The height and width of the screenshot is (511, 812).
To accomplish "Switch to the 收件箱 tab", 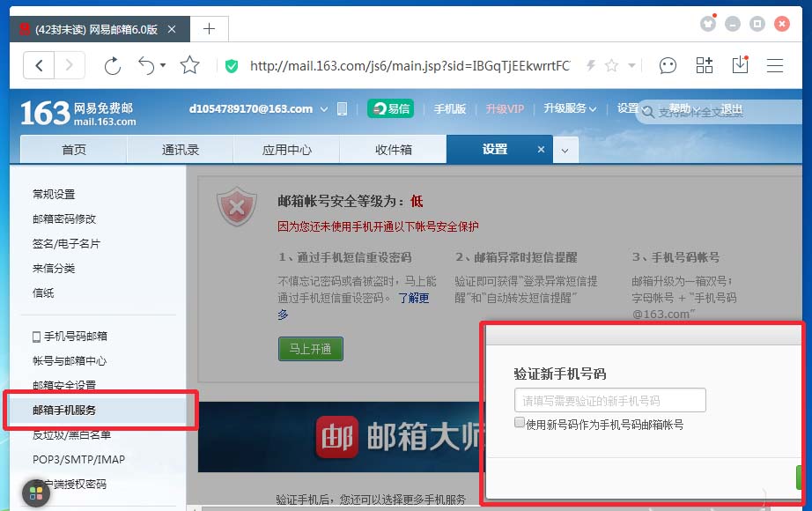I will (x=393, y=149).
